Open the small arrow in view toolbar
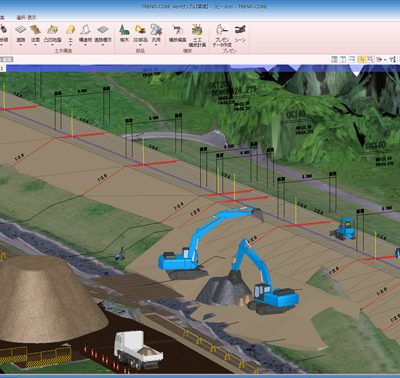Screen dimensions: 400x378 385,60
